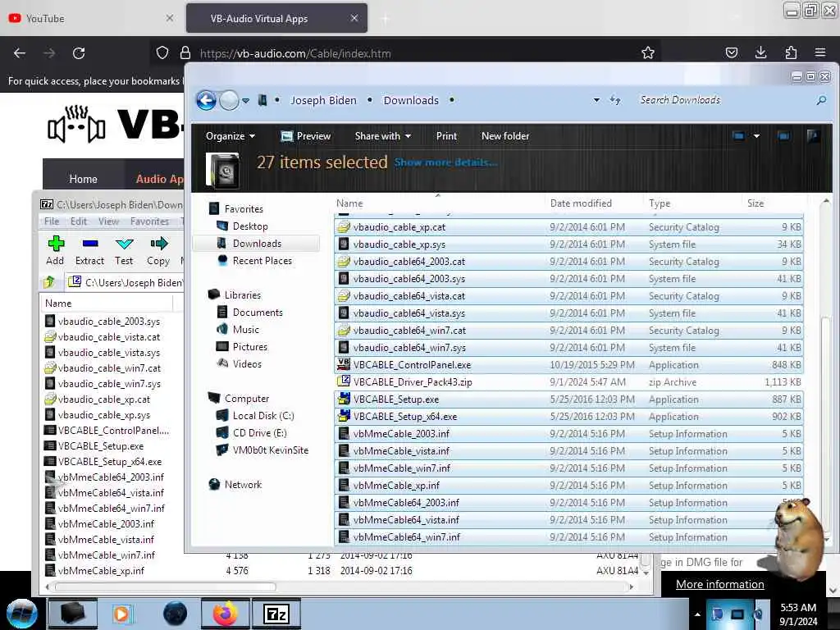The image size is (840, 630).
Task: Select VBCABLE_ControlPanel.exe in Explorer
Action: (x=569, y=365)
